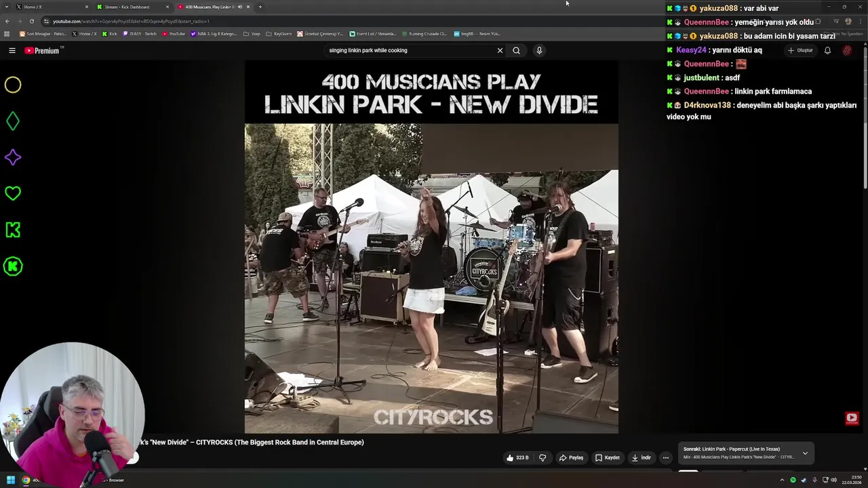Image resolution: width=868 pixels, height=488 pixels.
Task: Like the video showing 323 B
Action: (517, 457)
